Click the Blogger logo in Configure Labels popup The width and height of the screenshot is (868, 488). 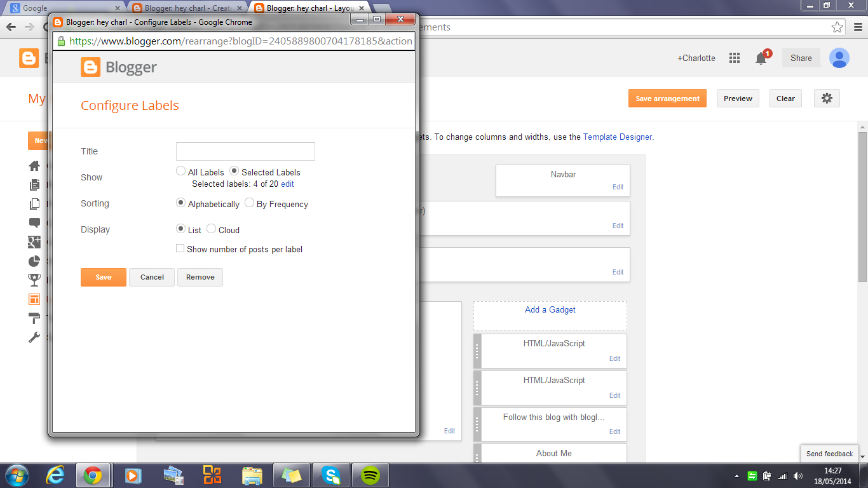pyautogui.click(x=119, y=67)
